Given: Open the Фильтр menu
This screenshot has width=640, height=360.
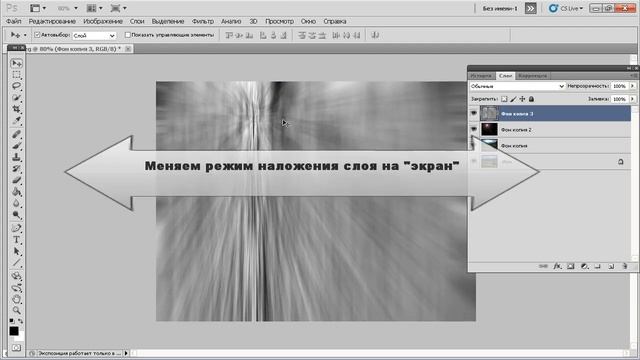Looking at the screenshot, I should click(202, 21).
